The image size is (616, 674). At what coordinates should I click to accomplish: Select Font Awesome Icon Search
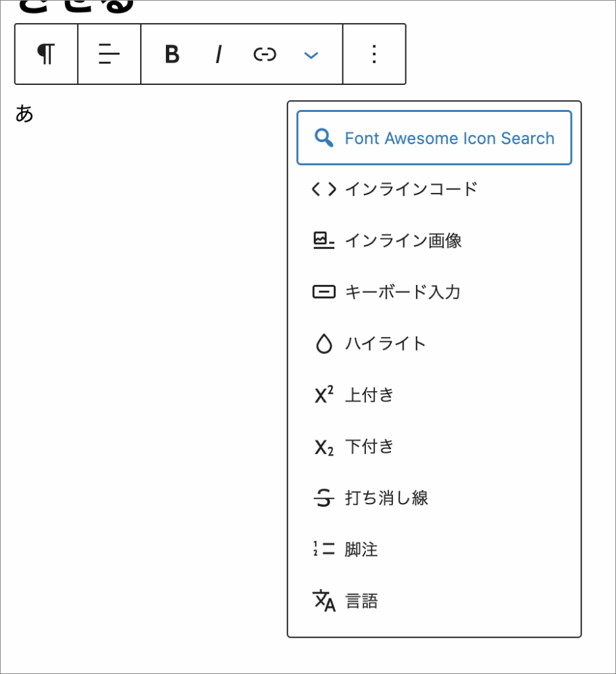point(449,138)
